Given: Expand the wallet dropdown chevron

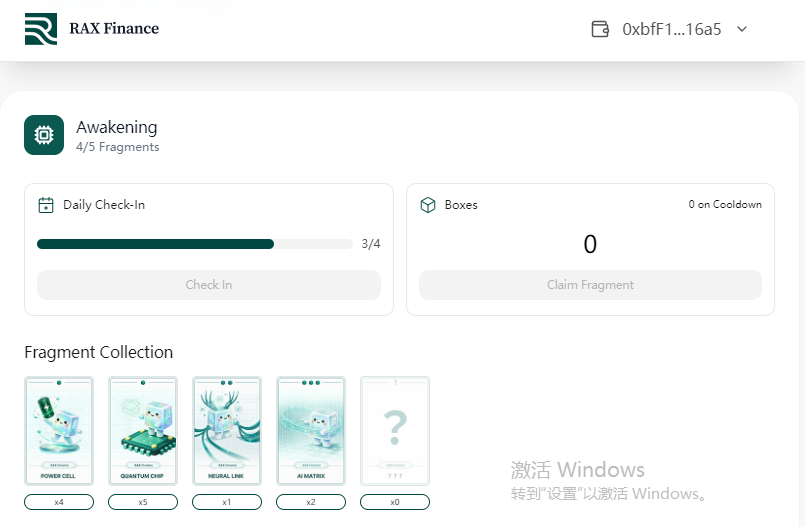Looking at the screenshot, I should click(742, 29).
